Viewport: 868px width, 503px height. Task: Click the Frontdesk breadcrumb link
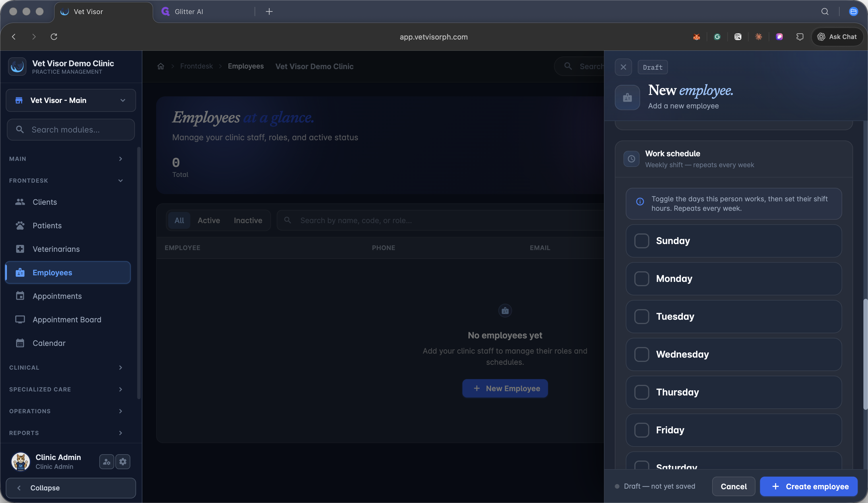(196, 66)
